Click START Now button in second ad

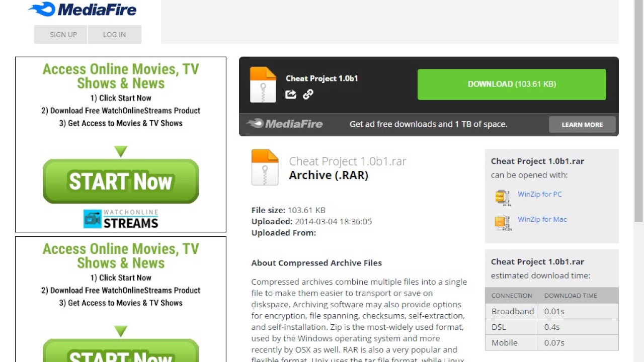pos(121,351)
